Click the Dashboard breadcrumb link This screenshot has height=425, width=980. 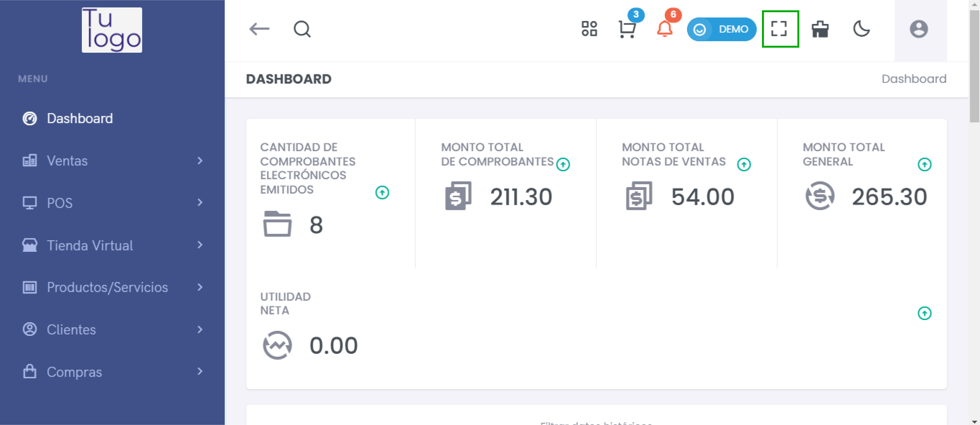point(913,79)
